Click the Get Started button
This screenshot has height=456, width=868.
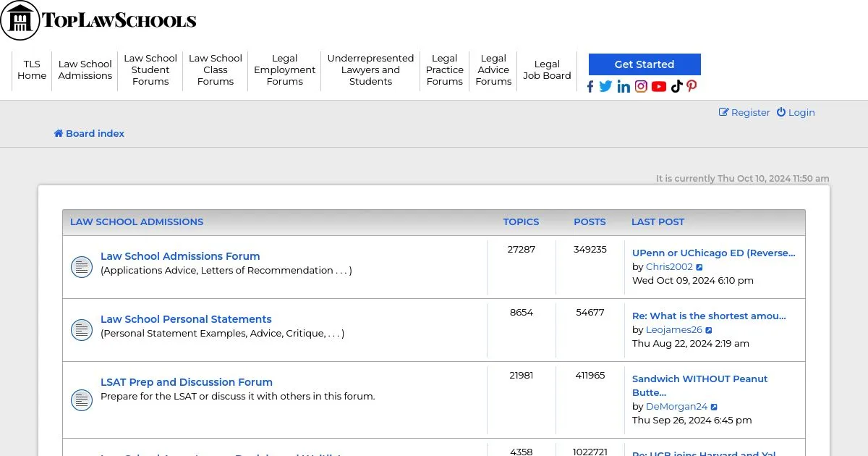pyautogui.click(x=644, y=64)
